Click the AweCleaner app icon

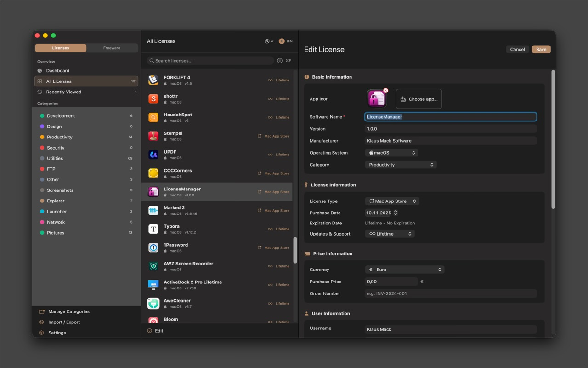pos(153,304)
